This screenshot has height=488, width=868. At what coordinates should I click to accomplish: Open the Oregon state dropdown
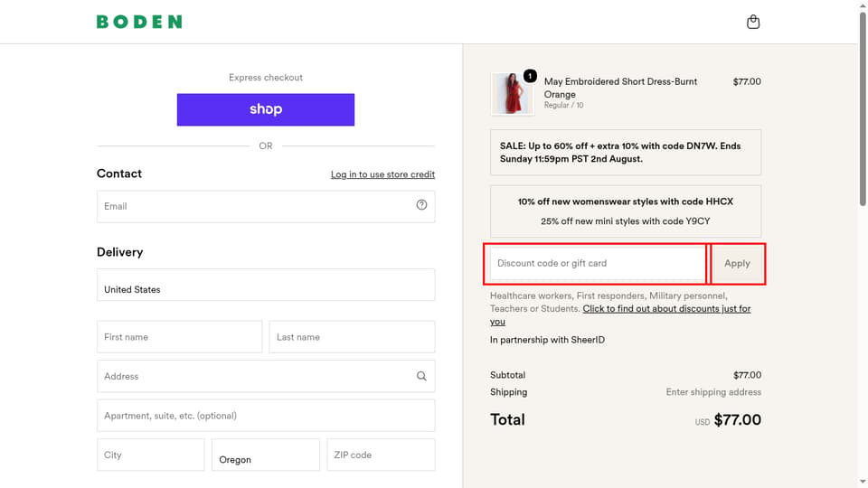(x=266, y=455)
